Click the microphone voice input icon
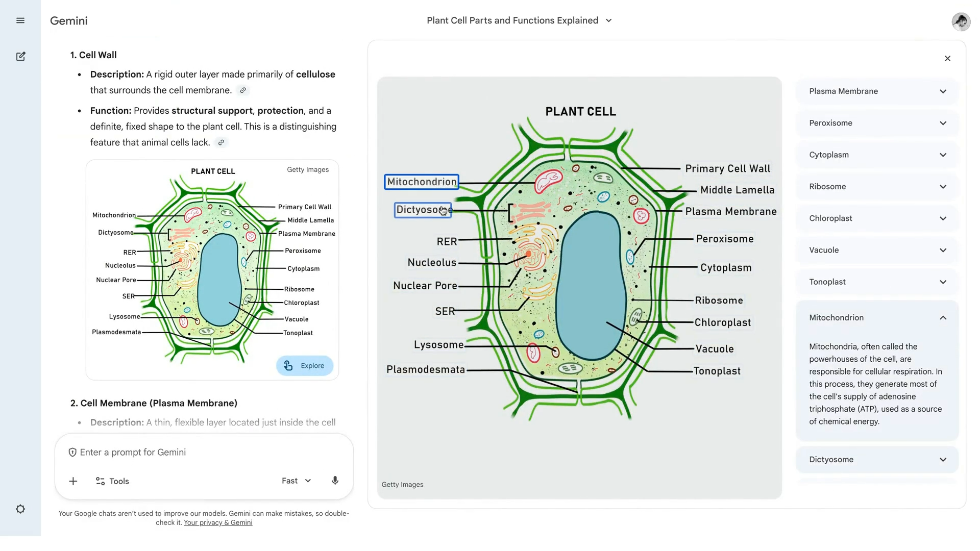This screenshot has height=551, width=980. [x=335, y=481]
